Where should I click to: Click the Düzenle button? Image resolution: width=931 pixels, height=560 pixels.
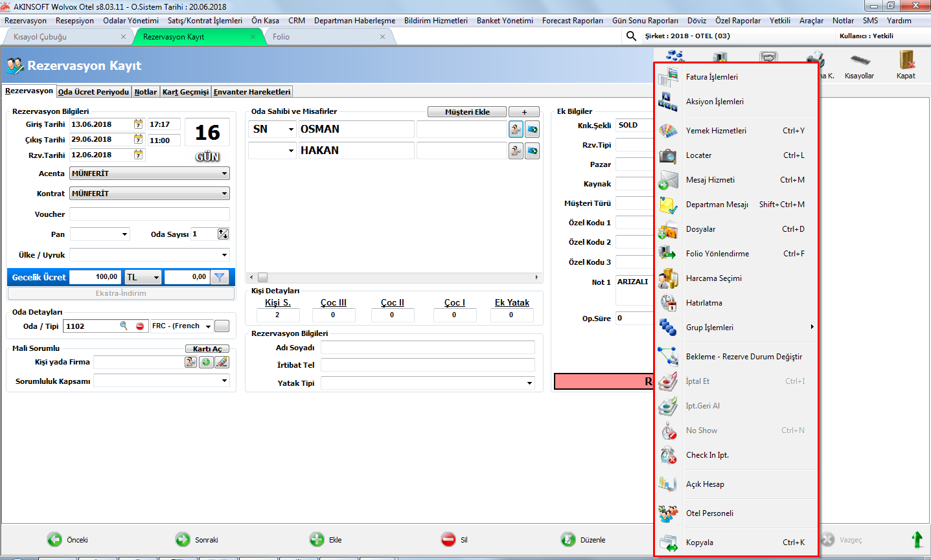(x=584, y=539)
